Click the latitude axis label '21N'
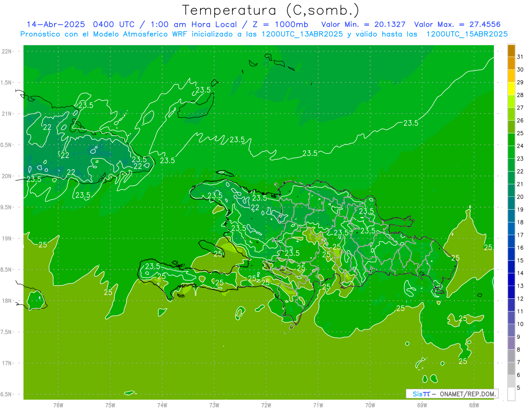This screenshot has height=411, width=532. 7,114
